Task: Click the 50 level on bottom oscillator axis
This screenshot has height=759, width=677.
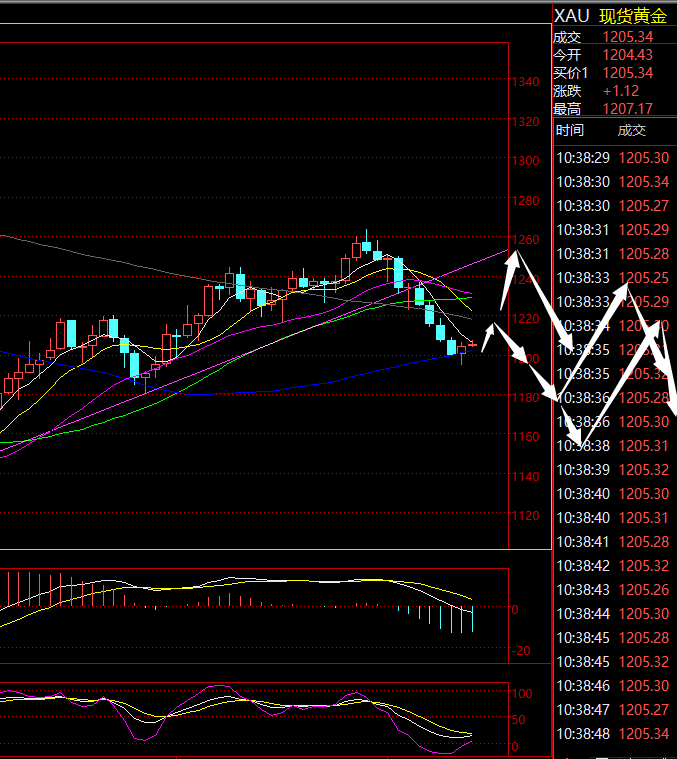Action: pyautogui.click(x=521, y=720)
